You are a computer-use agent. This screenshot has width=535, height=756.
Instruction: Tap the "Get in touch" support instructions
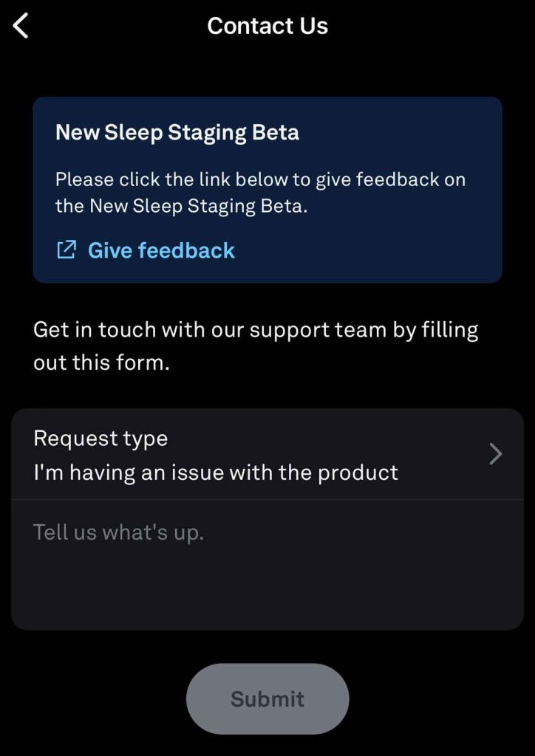pyautogui.click(x=256, y=330)
